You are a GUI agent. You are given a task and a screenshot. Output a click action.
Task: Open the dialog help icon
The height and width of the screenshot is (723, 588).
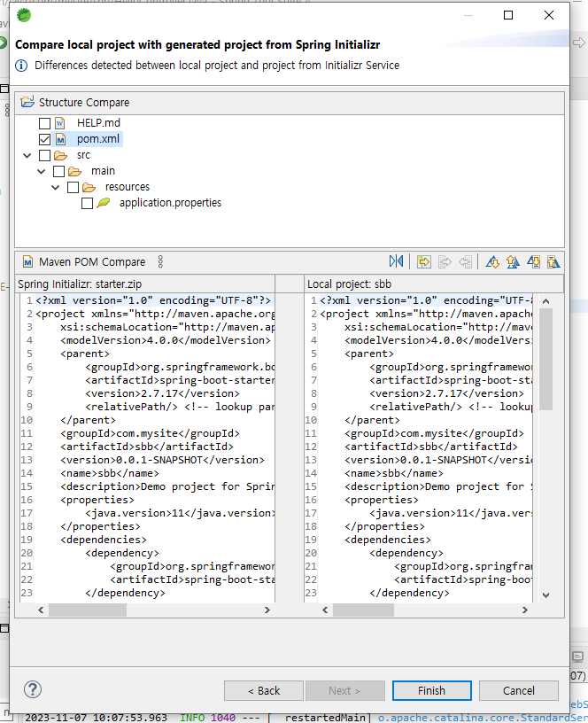[33, 690]
